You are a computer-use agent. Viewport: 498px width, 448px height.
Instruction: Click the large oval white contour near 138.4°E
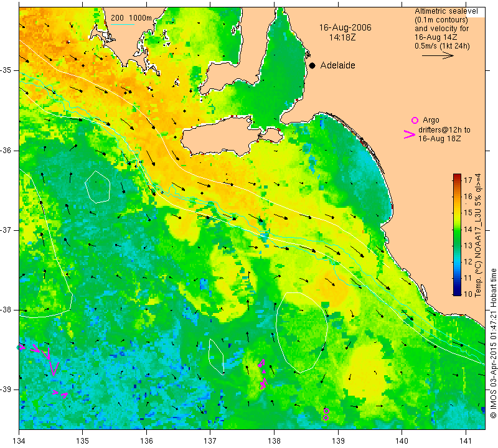coord(301,332)
